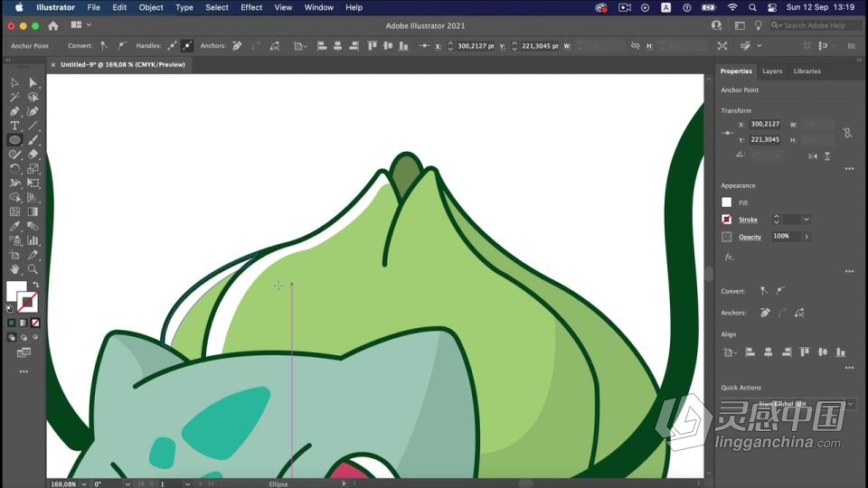Choose the Symbol Sprayer tool
Viewport: 868px width, 488px height.
tap(15, 240)
